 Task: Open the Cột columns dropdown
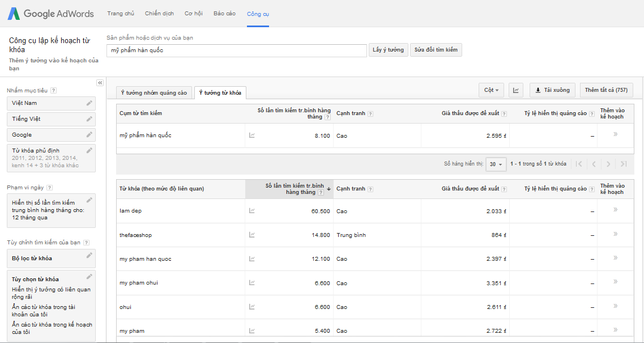coord(491,90)
